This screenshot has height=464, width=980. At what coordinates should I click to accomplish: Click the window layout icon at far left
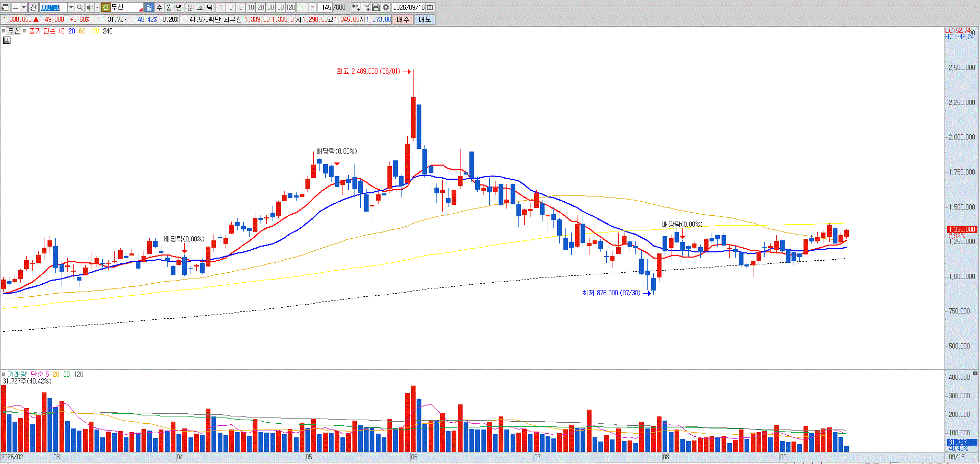click(x=5, y=7)
